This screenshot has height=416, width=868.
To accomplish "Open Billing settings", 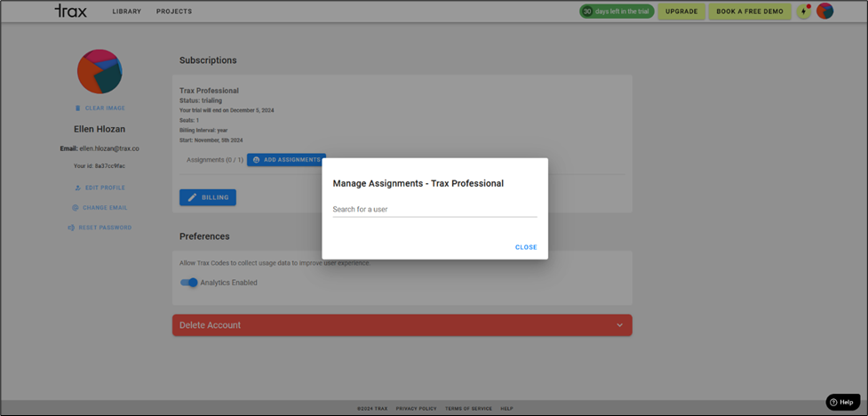I will [x=208, y=197].
